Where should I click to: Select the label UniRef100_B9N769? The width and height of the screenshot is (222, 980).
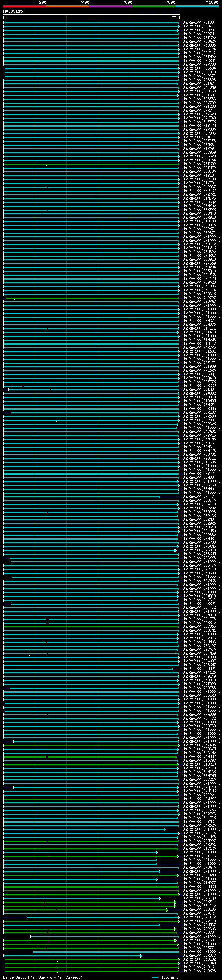click(199, 91)
